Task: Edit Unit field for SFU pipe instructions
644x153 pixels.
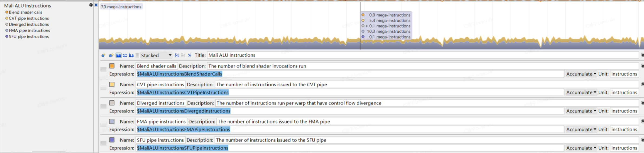Action: point(625,148)
